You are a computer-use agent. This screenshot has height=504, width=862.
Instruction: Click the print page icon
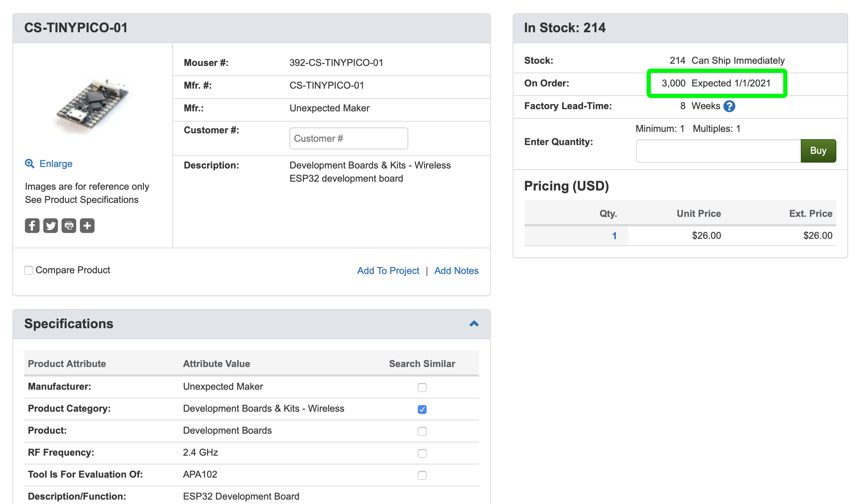[69, 226]
